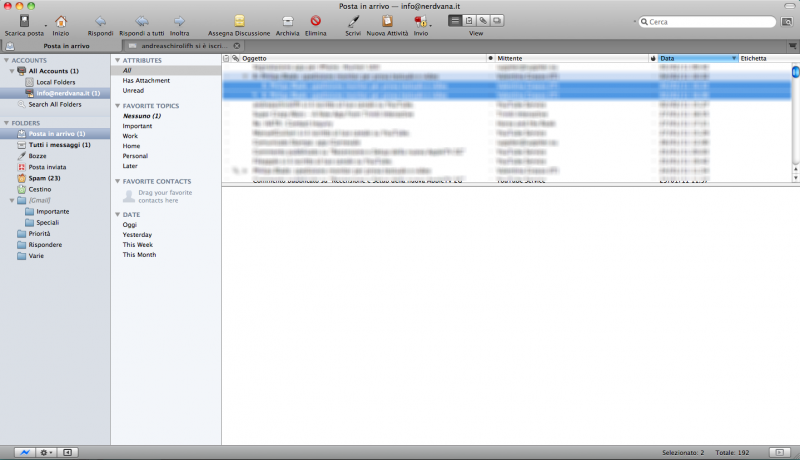800x460 pixels.
Task: Compose a message with the Scrivi icon
Action: [352, 20]
